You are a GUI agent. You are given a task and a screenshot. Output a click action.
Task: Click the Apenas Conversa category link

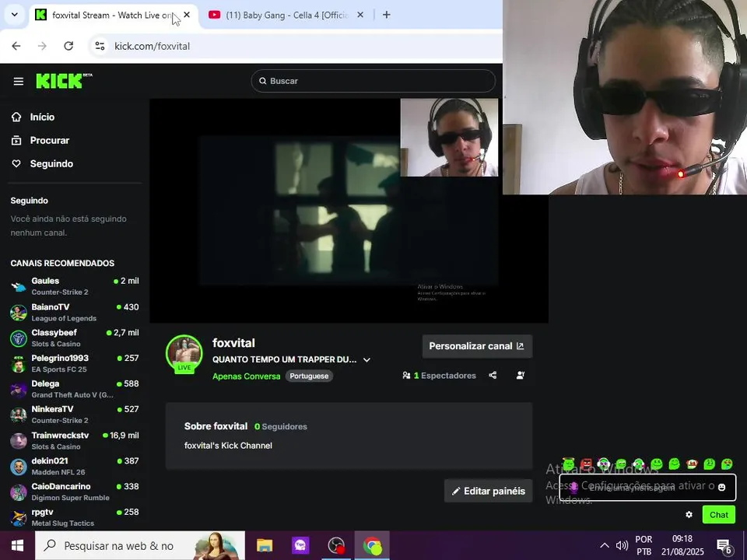click(x=247, y=376)
